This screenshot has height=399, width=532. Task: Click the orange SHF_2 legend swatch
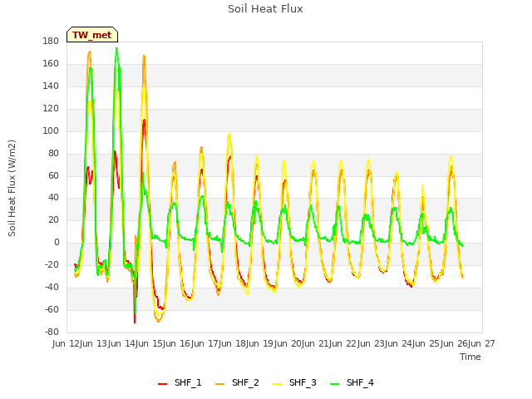pos(219,383)
